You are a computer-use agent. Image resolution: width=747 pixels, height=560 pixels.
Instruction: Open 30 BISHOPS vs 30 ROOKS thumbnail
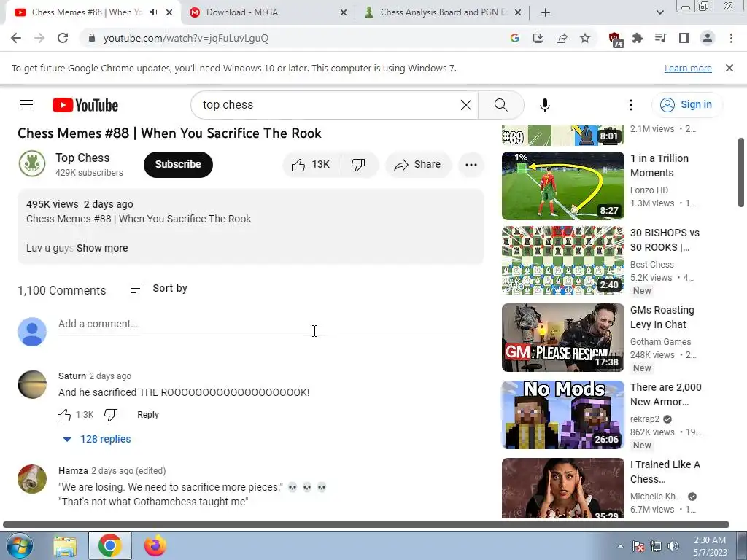point(562,260)
